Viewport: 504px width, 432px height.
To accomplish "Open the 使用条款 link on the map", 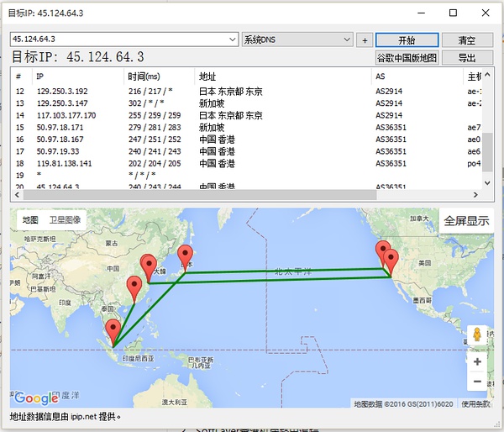I will (476, 404).
